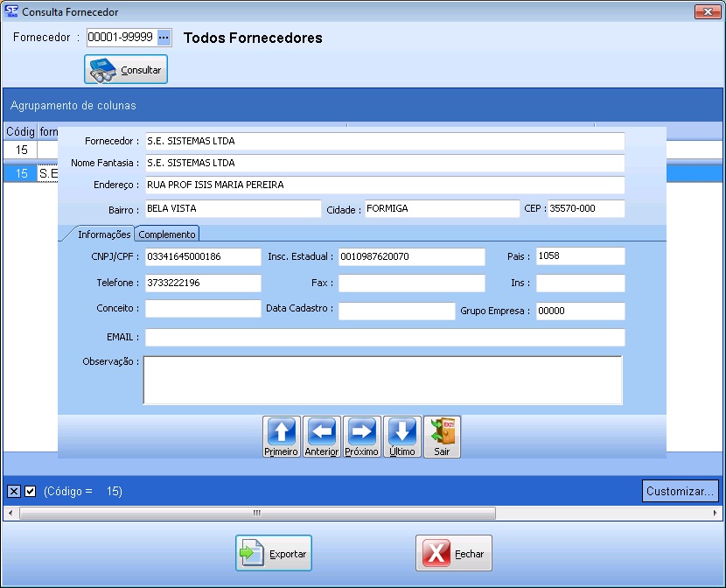Click the right arrow of the horizontal scrollbar
The image size is (726, 588).
[716, 513]
